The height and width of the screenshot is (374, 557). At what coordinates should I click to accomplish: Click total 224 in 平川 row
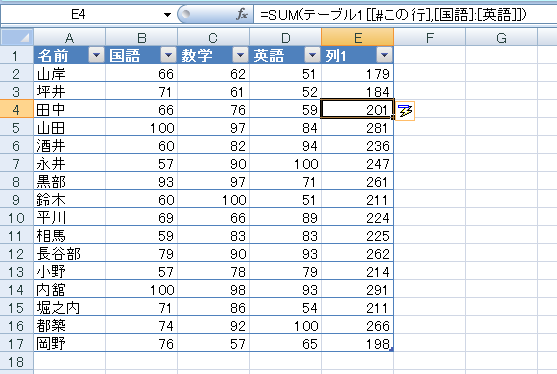[x=357, y=217]
